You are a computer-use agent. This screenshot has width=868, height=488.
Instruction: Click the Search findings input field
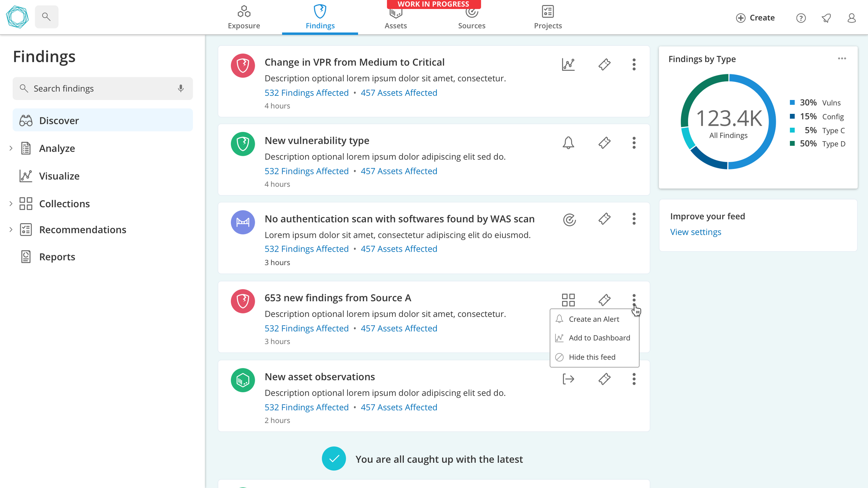tap(101, 89)
